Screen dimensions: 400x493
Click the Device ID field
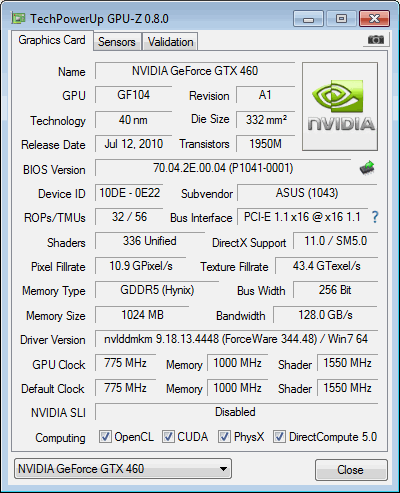(x=129, y=193)
